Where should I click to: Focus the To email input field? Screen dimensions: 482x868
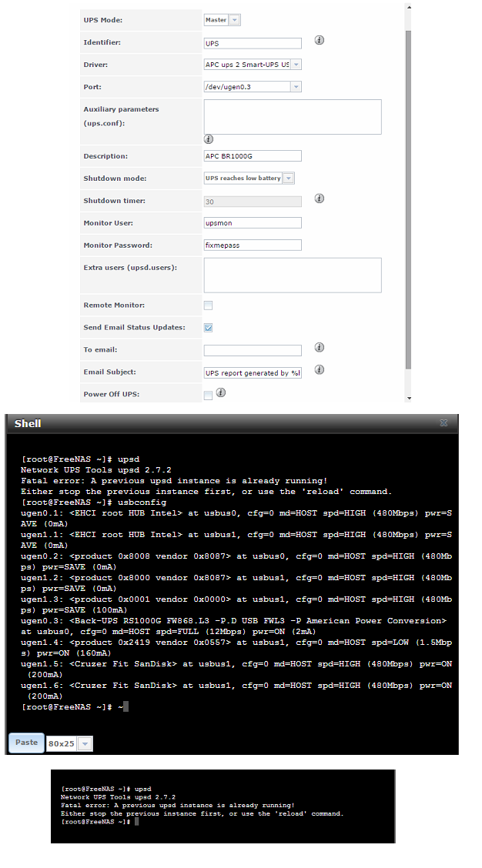(x=253, y=350)
